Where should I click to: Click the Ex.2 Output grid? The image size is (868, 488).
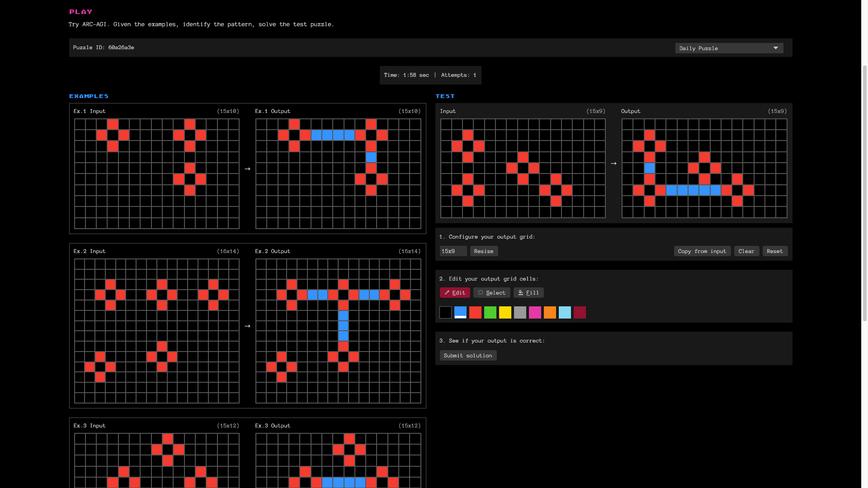338,331
